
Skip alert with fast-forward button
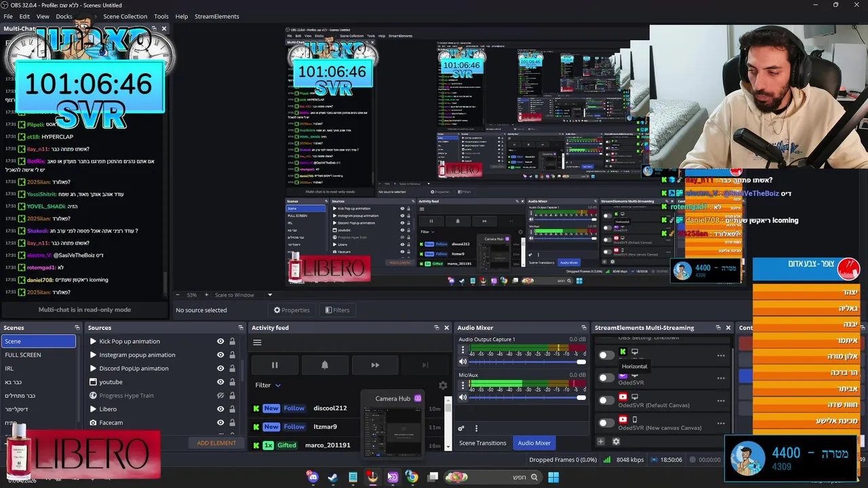(x=375, y=365)
